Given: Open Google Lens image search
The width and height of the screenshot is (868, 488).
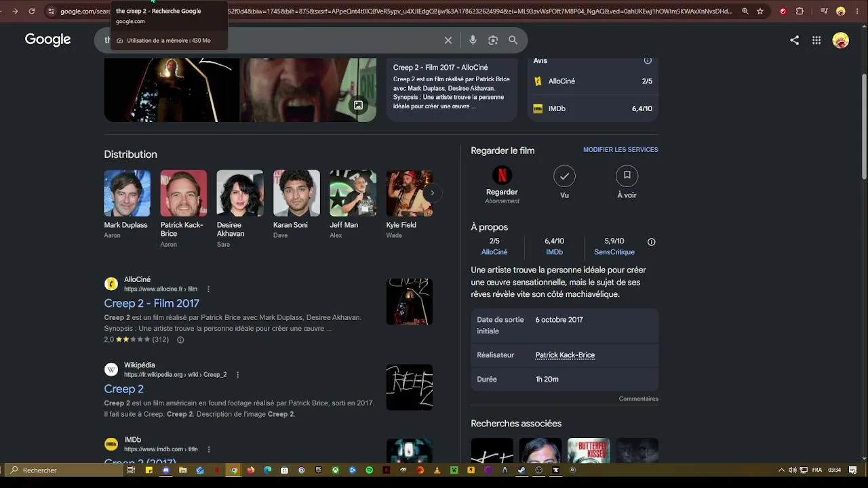Looking at the screenshot, I should point(493,41).
